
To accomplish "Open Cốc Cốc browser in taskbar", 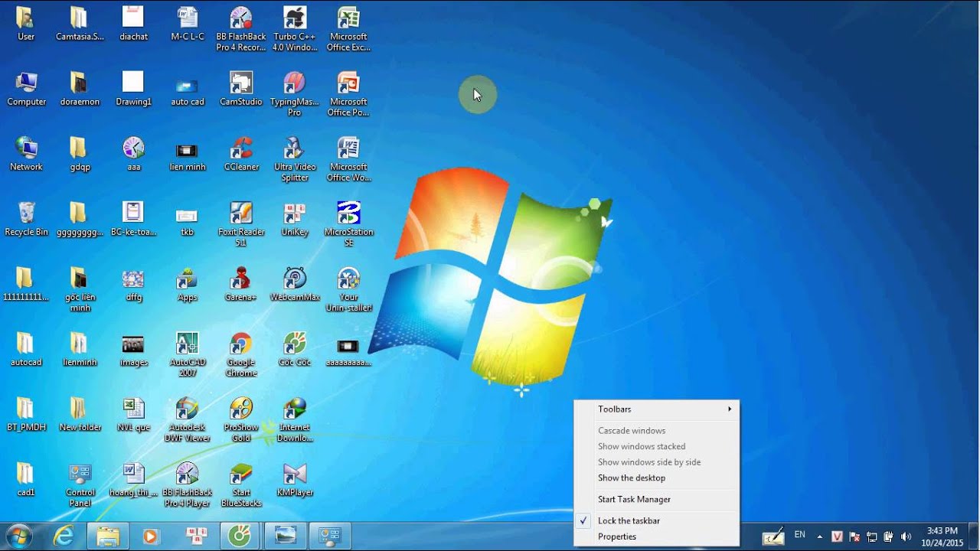I will point(240,536).
